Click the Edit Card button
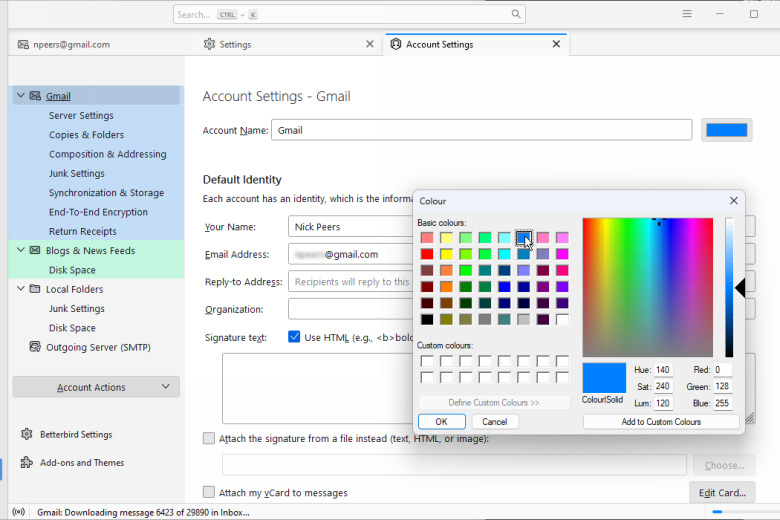Viewport: 780px width, 520px height. (x=722, y=493)
